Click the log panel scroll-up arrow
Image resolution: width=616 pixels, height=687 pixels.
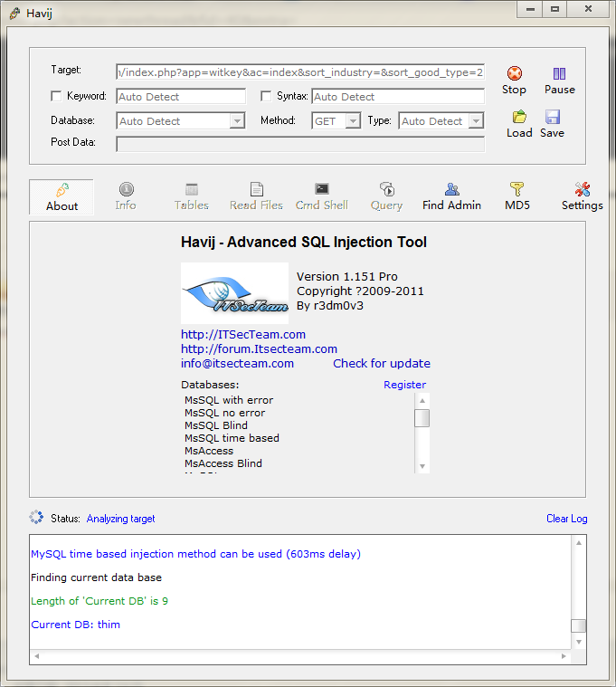tap(579, 543)
